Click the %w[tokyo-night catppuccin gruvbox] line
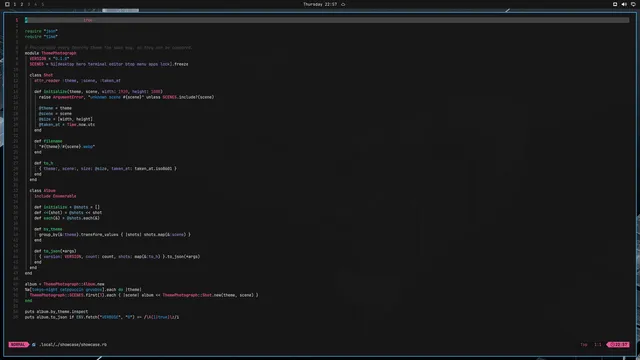 [x=83, y=289]
